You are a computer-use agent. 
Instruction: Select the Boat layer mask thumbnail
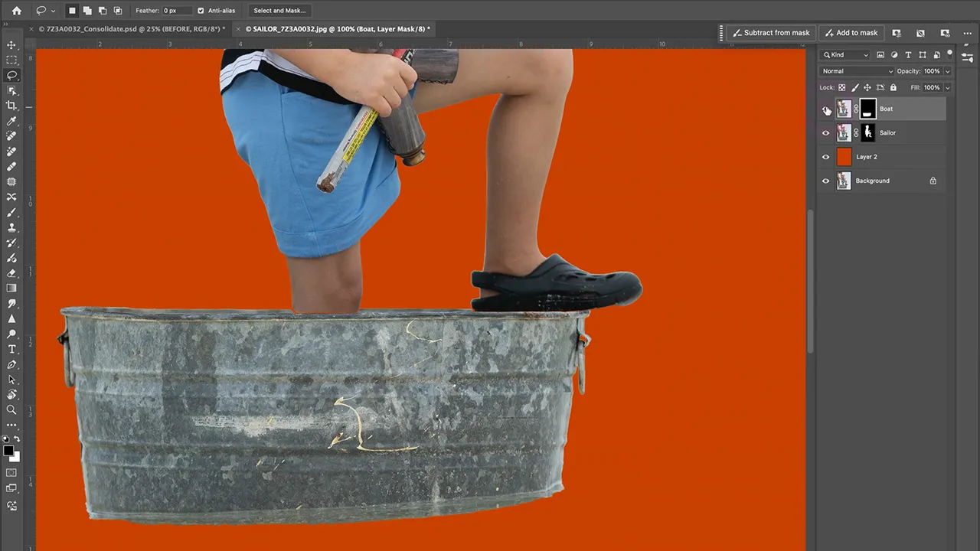867,109
